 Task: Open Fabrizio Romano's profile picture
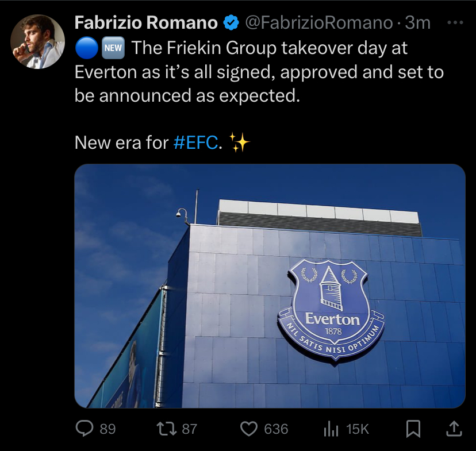(37, 42)
